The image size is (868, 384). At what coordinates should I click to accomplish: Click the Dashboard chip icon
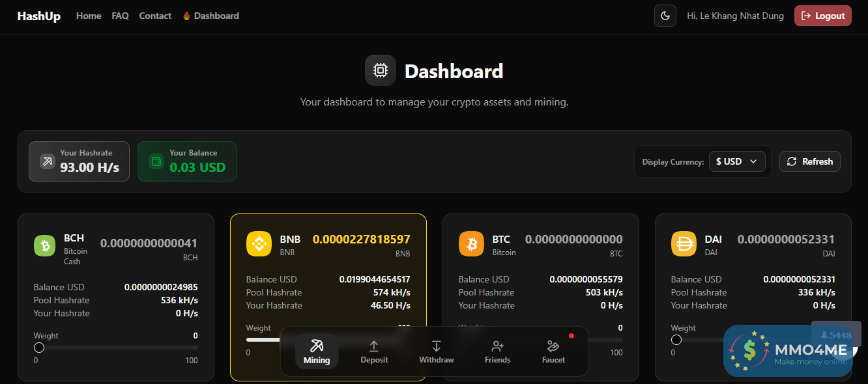[x=381, y=70]
